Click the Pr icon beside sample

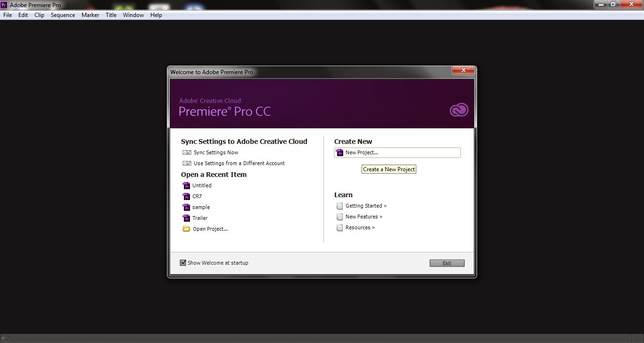coord(186,207)
